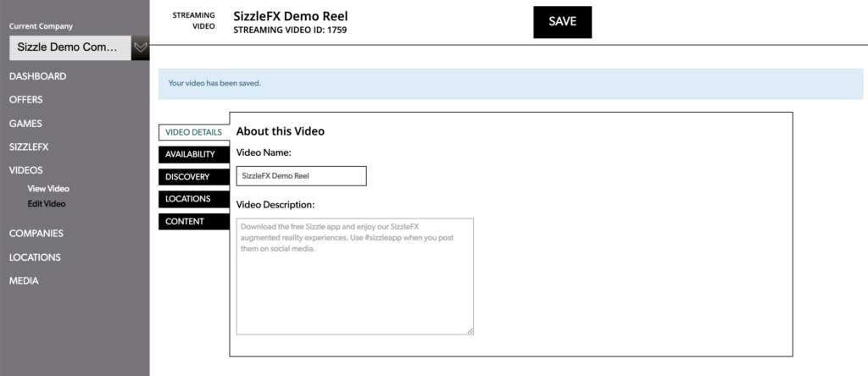The height and width of the screenshot is (376, 868).
Task: Grab the textarea resize handle corner
Action: pyautogui.click(x=470, y=331)
